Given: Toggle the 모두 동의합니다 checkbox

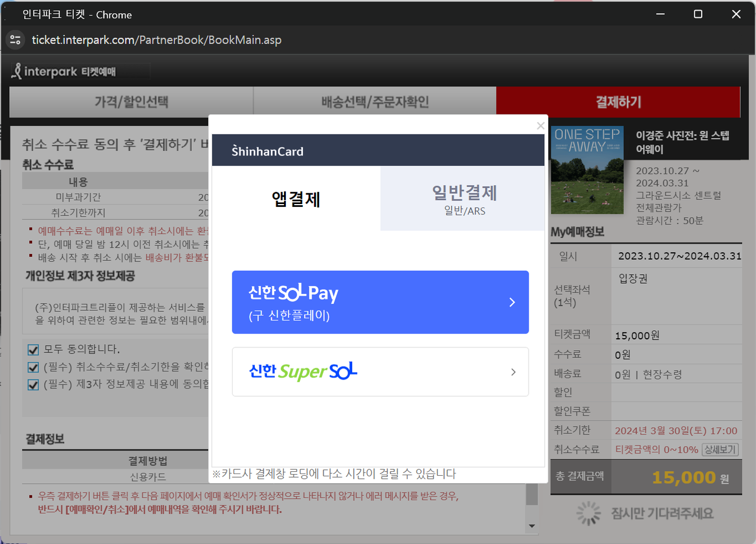Looking at the screenshot, I should [x=33, y=350].
